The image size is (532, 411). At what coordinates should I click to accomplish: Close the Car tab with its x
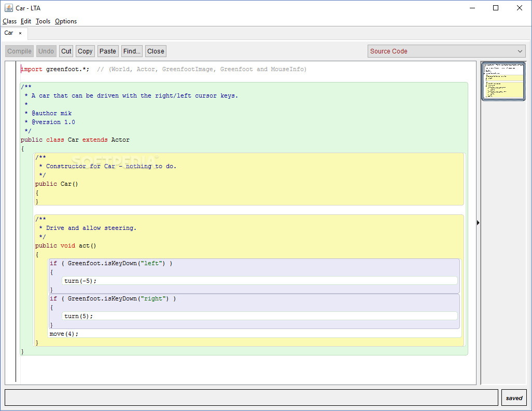point(20,33)
